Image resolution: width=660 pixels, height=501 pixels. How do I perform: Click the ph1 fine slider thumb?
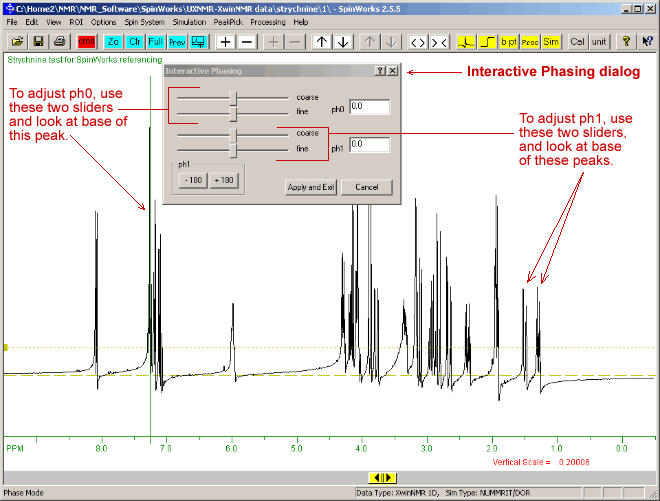(x=233, y=150)
